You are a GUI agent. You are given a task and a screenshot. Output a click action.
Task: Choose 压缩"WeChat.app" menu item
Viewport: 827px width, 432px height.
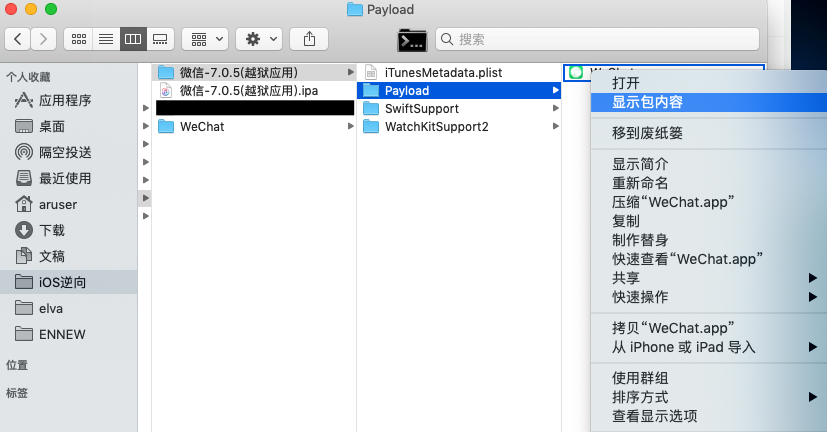[709, 202]
